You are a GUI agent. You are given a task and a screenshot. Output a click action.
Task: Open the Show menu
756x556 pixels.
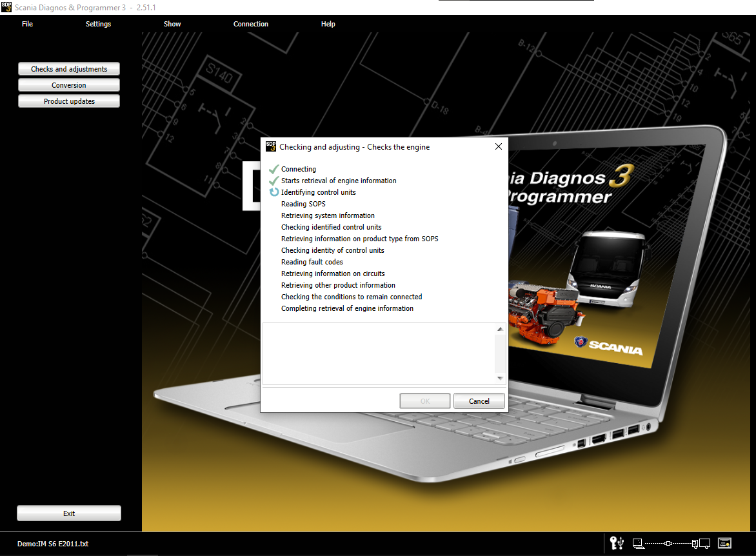tap(172, 24)
